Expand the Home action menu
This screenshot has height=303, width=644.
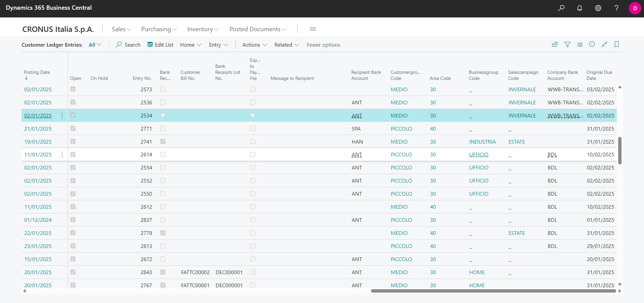coord(191,45)
